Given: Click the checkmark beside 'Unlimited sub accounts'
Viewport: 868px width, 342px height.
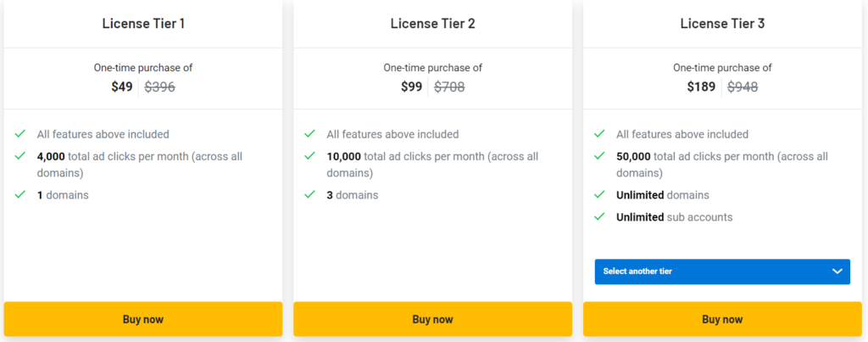Looking at the screenshot, I should click(600, 217).
